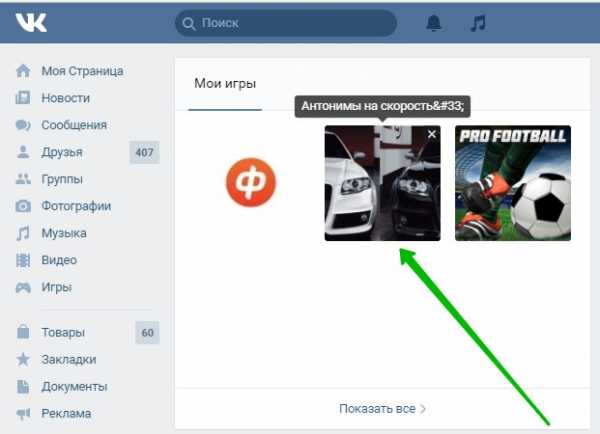The image size is (600, 434).
Task: Open Закладки bookmarks
Action: [69, 359]
